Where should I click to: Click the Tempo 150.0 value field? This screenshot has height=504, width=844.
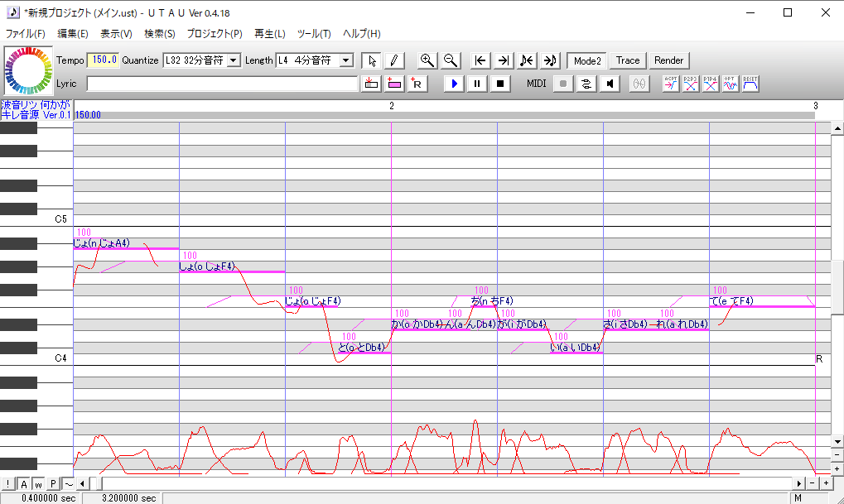coord(104,60)
